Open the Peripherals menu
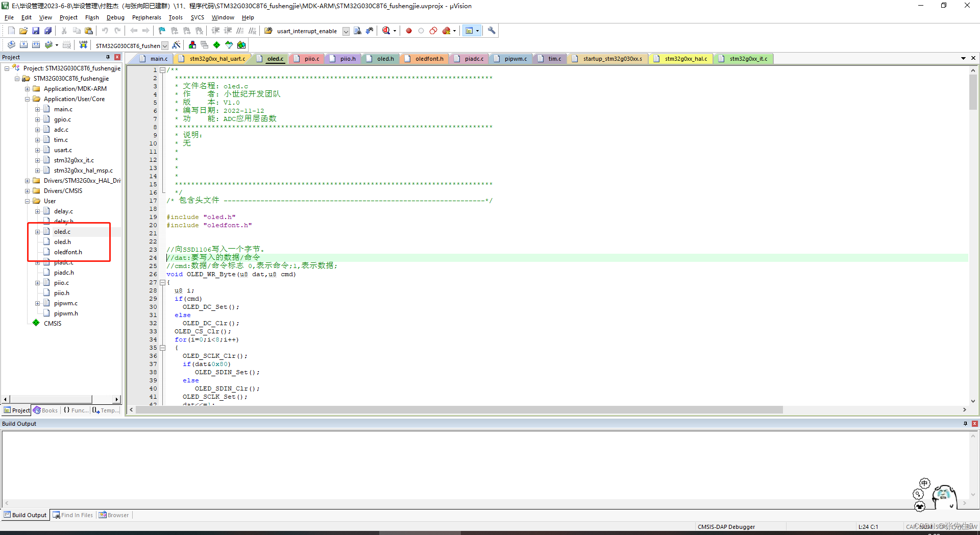 pos(146,17)
